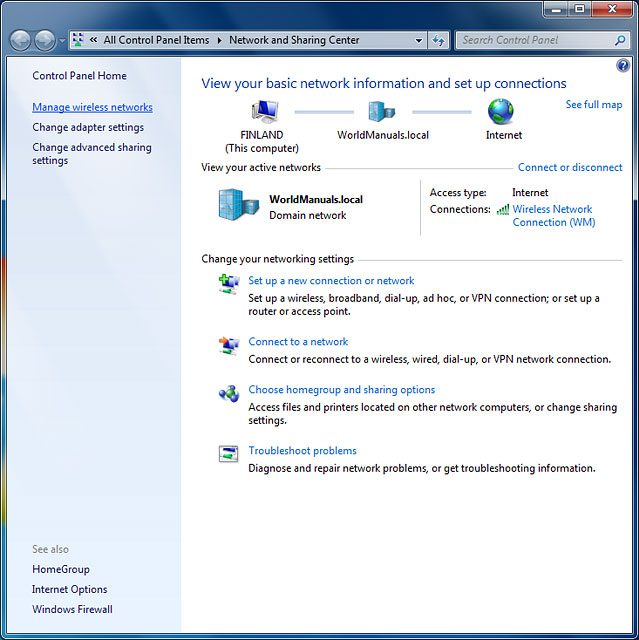The width and height of the screenshot is (639, 640).
Task: Open Wireless Network Connection (WM) link
Action: pyautogui.click(x=554, y=216)
